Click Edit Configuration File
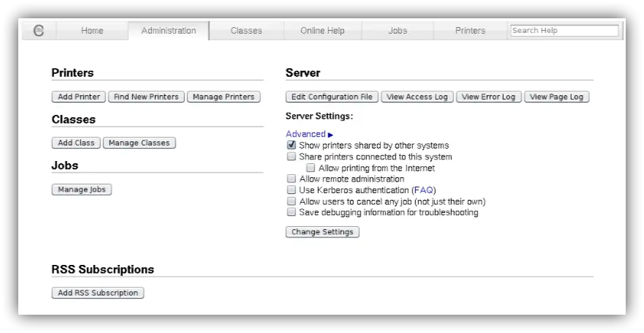Viewport: 644px width, 333px height. point(332,97)
